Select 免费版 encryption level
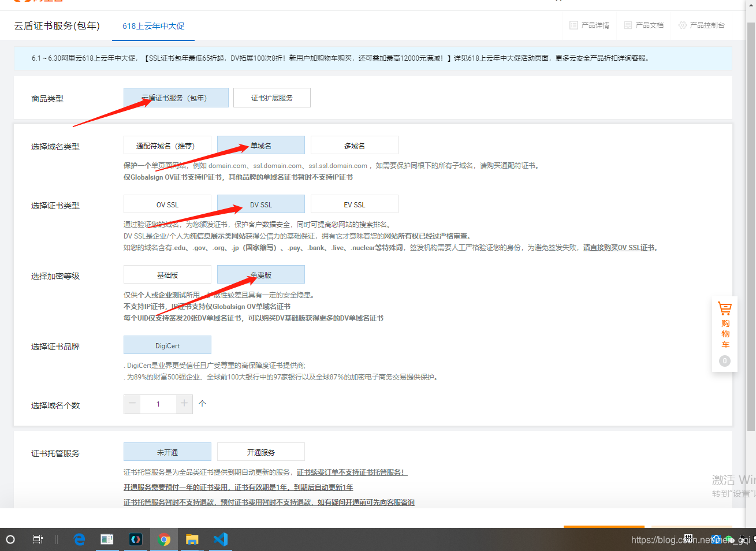Screen dimensions: 756x551 (x=261, y=275)
